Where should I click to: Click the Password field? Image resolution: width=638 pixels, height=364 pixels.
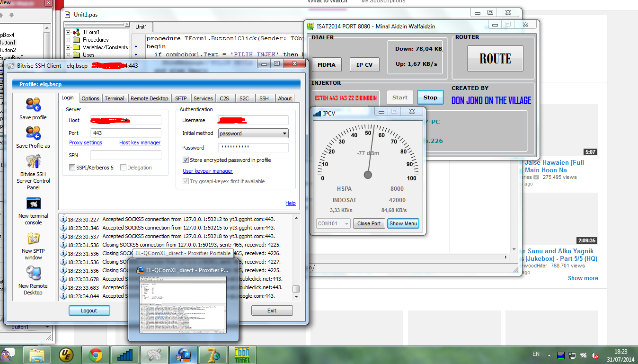pos(253,148)
